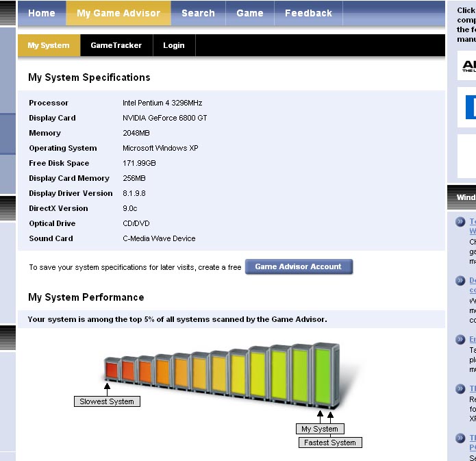Select the My Game Advisor tab

(118, 13)
